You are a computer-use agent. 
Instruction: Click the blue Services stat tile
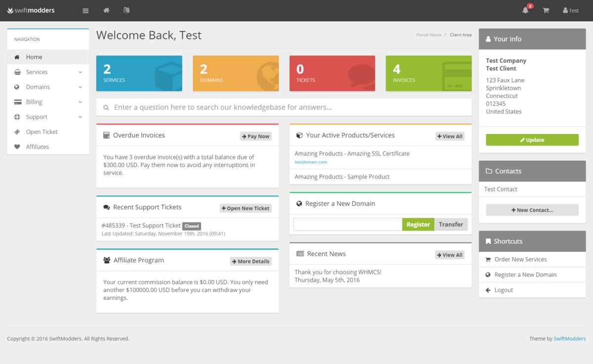[139, 73]
